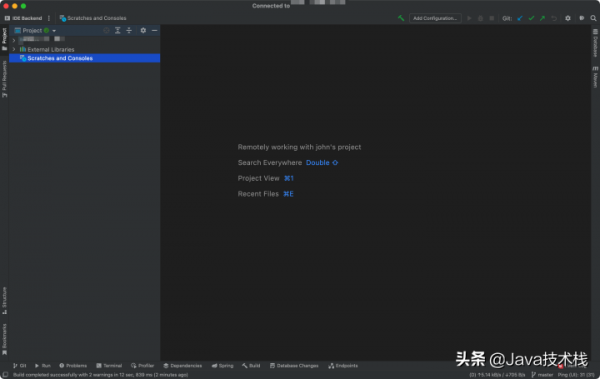Open the Terminal tool window tab
This screenshot has height=379, width=600.
click(x=109, y=366)
